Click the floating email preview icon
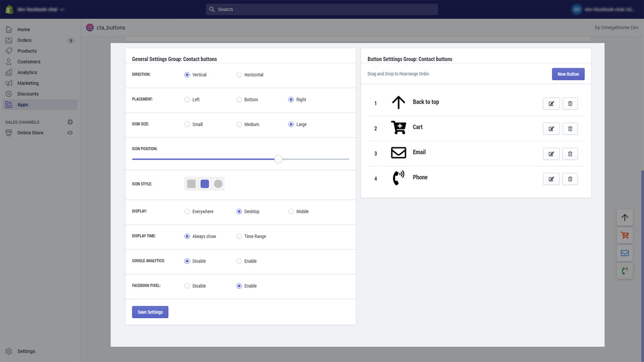644x362 pixels. [625, 253]
